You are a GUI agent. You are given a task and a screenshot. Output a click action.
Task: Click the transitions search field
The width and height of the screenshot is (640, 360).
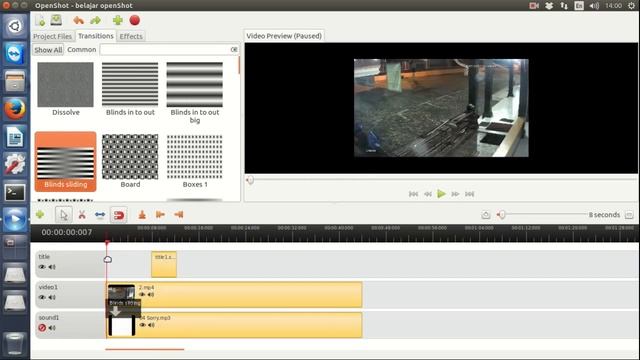click(x=165, y=49)
